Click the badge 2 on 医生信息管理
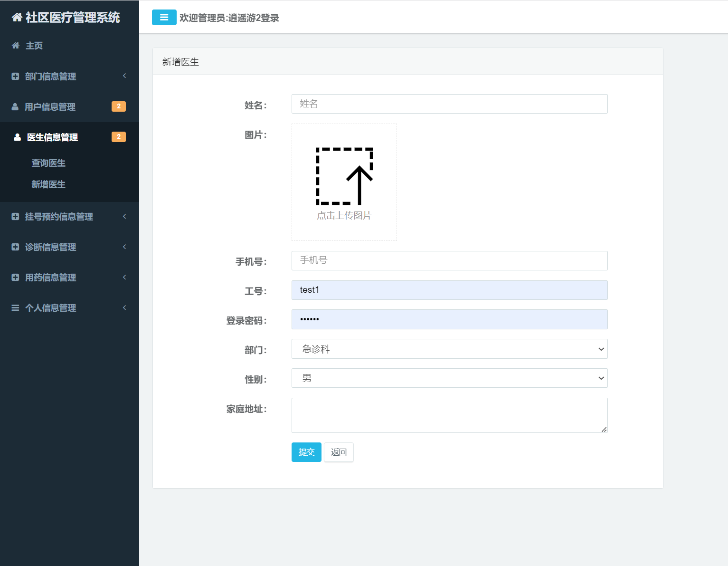 click(119, 137)
